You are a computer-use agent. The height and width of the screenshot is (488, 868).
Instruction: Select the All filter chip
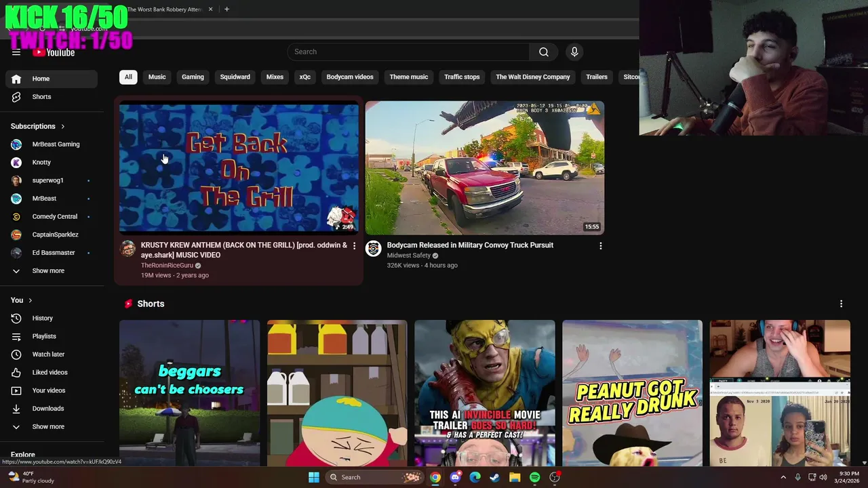[128, 77]
